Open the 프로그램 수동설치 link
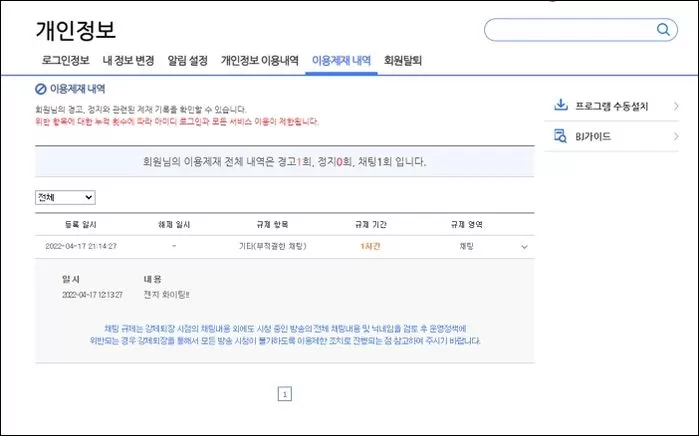 point(612,106)
